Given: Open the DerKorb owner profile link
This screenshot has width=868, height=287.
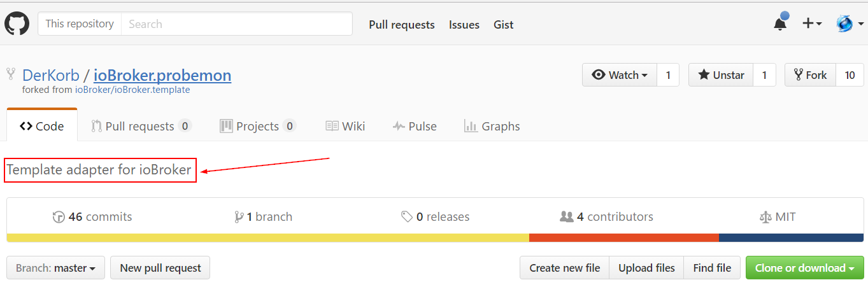Looking at the screenshot, I should [51, 75].
